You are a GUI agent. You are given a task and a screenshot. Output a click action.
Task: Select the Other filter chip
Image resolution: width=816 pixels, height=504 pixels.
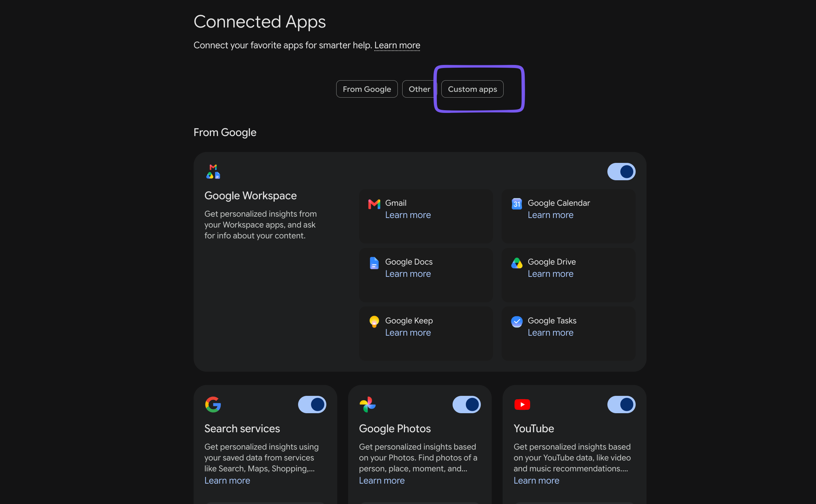(419, 89)
